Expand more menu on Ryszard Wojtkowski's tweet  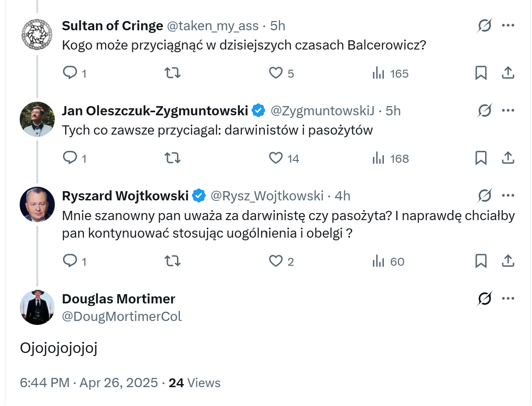click(508, 196)
